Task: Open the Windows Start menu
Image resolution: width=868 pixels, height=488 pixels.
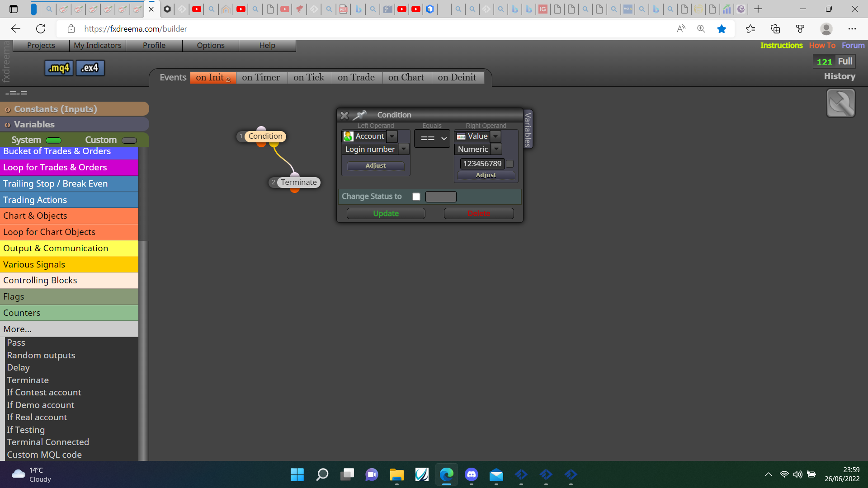Action: 297,474
